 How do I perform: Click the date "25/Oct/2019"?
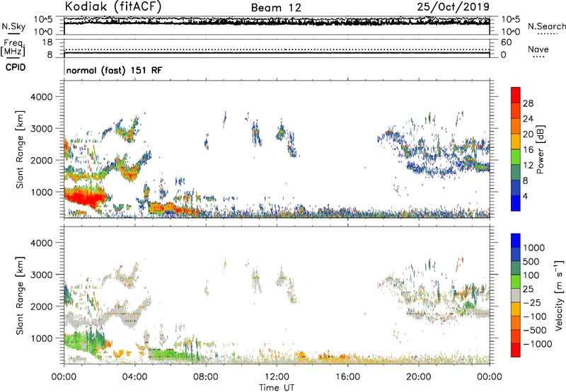pyautogui.click(x=454, y=6)
